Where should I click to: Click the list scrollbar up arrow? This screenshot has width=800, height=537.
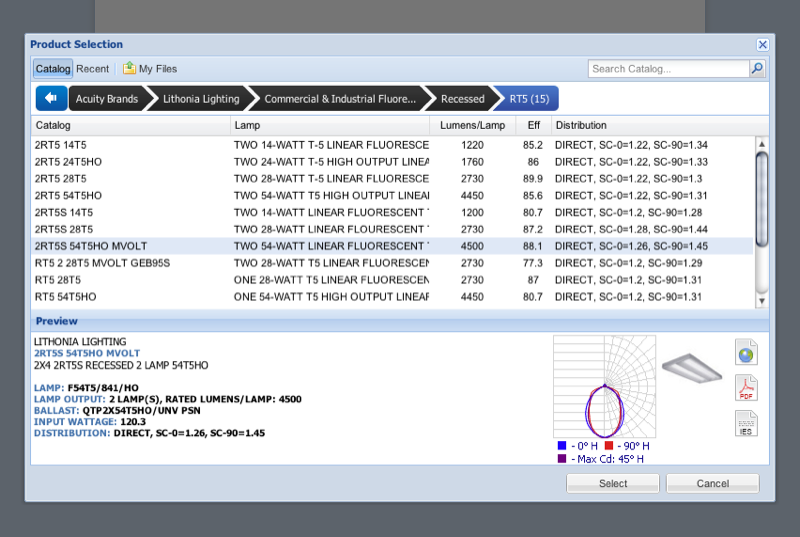(x=761, y=144)
